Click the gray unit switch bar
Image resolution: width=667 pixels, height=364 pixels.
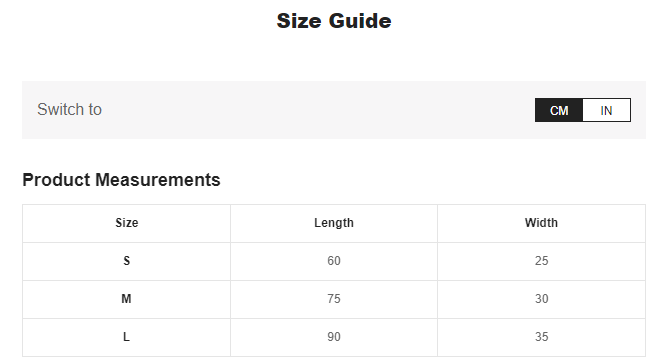coord(334,110)
